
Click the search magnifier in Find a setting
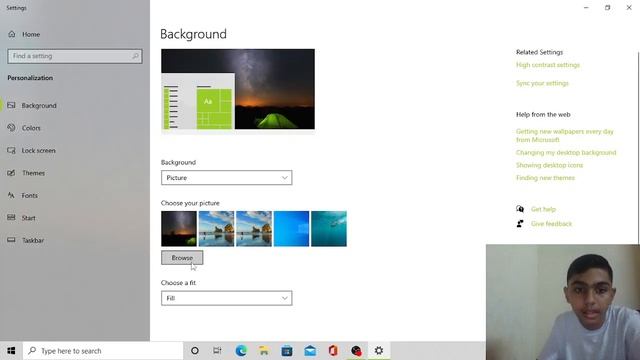click(x=135, y=56)
